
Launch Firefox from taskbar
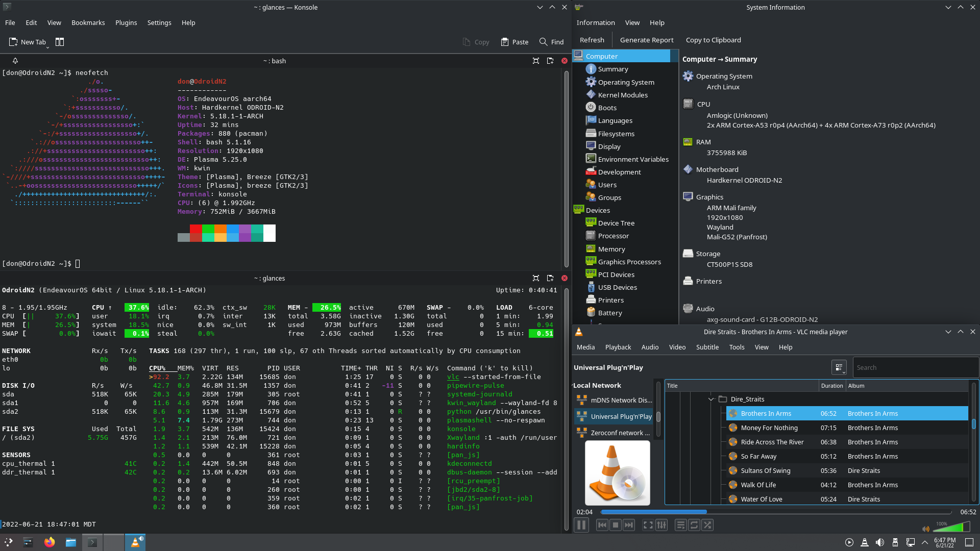tap(50, 542)
